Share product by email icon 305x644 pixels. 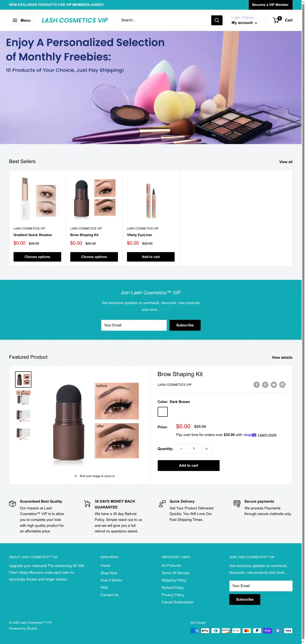tap(282, 384)
